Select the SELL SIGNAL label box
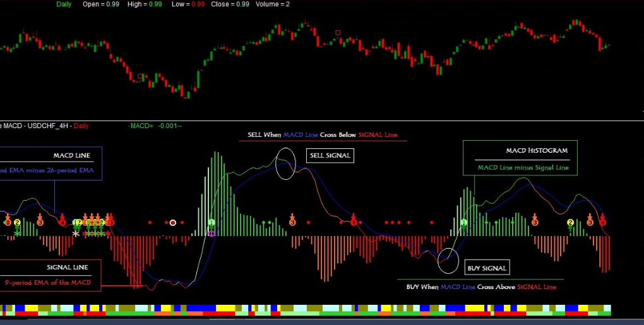644x325 pixels. click(330, 155)
